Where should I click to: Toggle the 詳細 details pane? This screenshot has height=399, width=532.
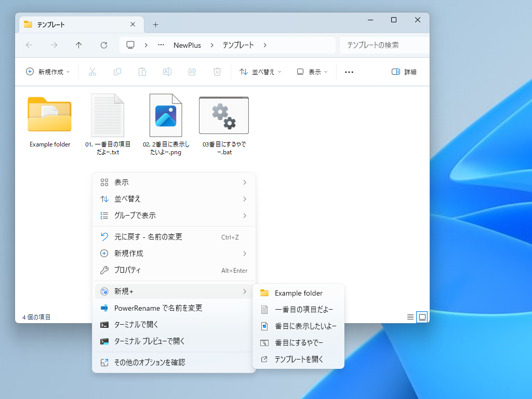(404, 71)
